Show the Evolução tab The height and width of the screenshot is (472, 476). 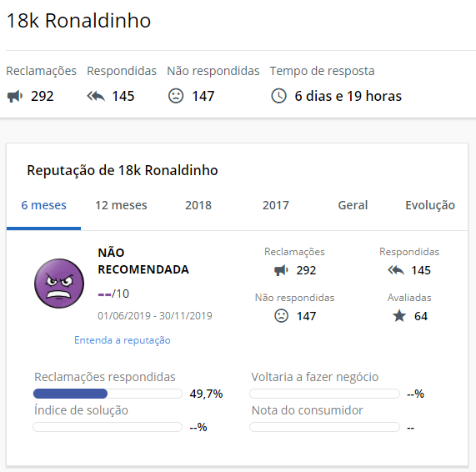pos(430,205)
